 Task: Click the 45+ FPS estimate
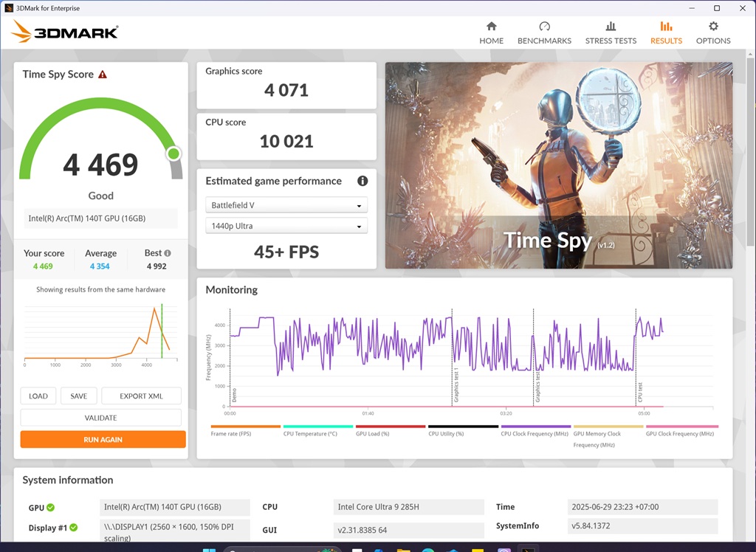(286, 252)
